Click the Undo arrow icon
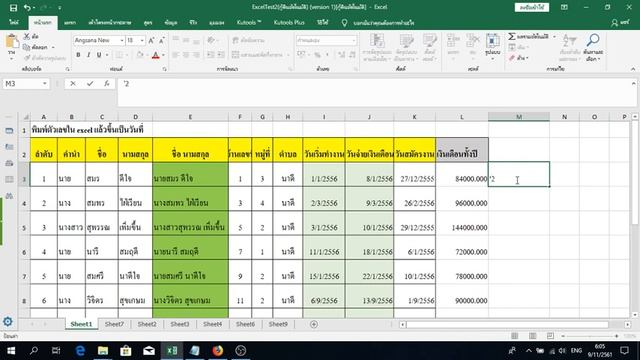 27,7
